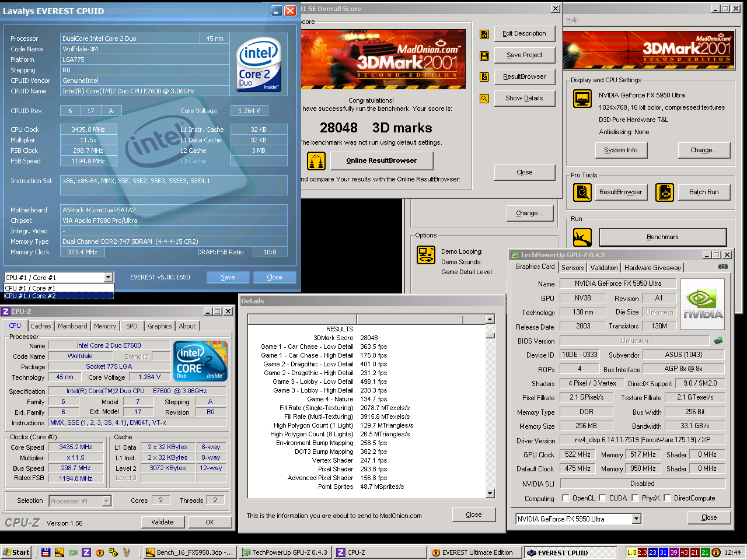Image resolution: width=747 pixels, height=560 pixels.
Task: Click the Pro Tools ResultBrowser icon
Action: coord(582,192)
